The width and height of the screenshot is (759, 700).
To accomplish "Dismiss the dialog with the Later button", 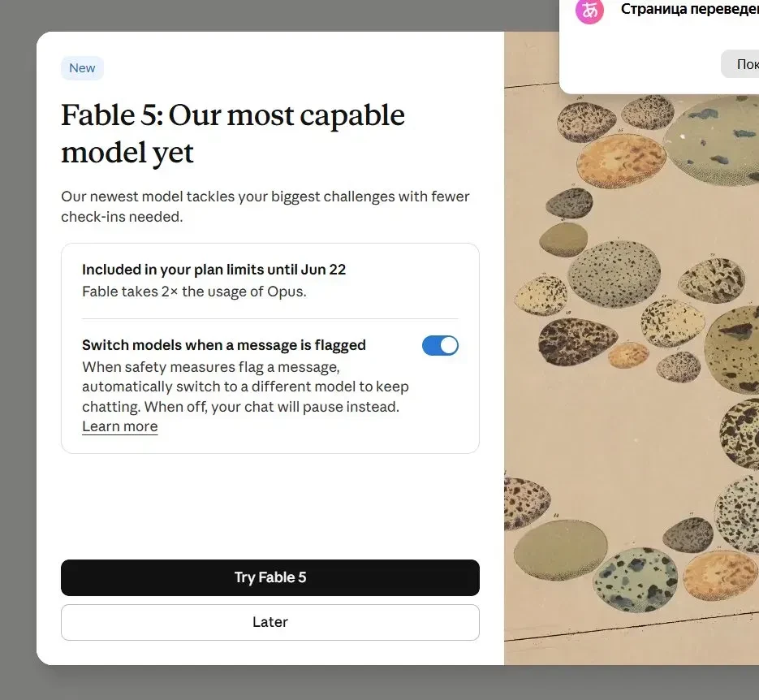I will pos(270,622).
